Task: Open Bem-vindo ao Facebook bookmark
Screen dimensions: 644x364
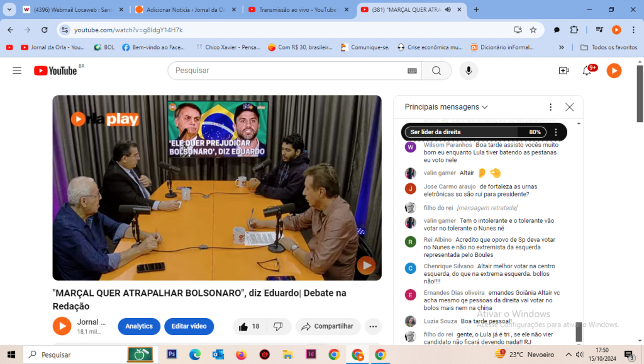Action: click(x=153, y=47)
